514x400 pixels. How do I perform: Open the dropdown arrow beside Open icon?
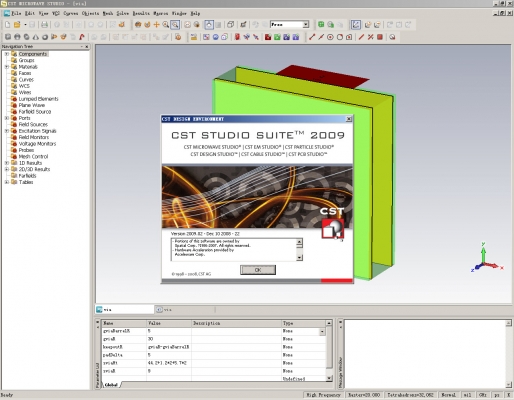click(x=25, y=25)
